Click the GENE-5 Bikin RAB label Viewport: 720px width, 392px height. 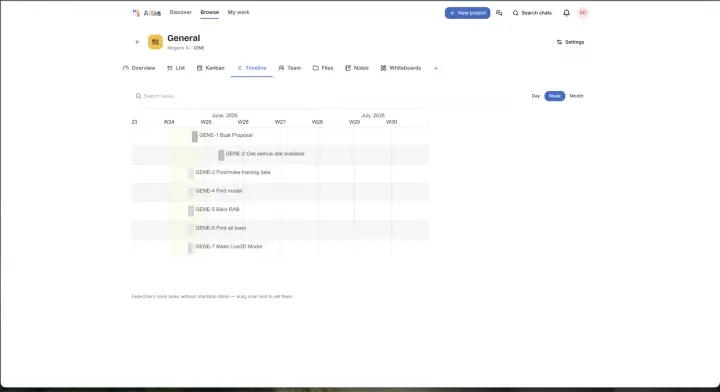pos(217,209)
